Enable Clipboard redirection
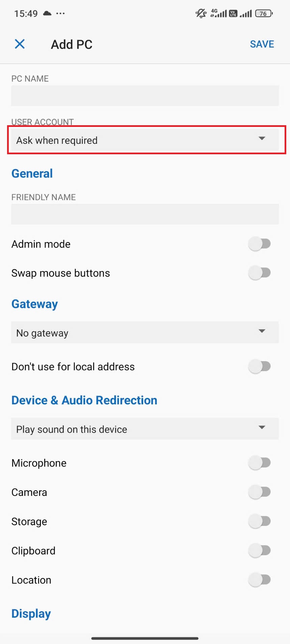 point(260,551)
